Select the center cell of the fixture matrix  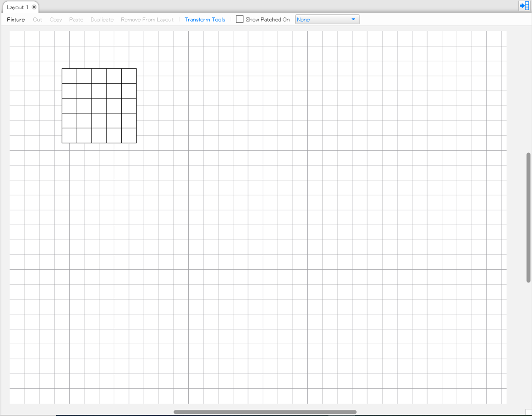click(x=99, y=106)
